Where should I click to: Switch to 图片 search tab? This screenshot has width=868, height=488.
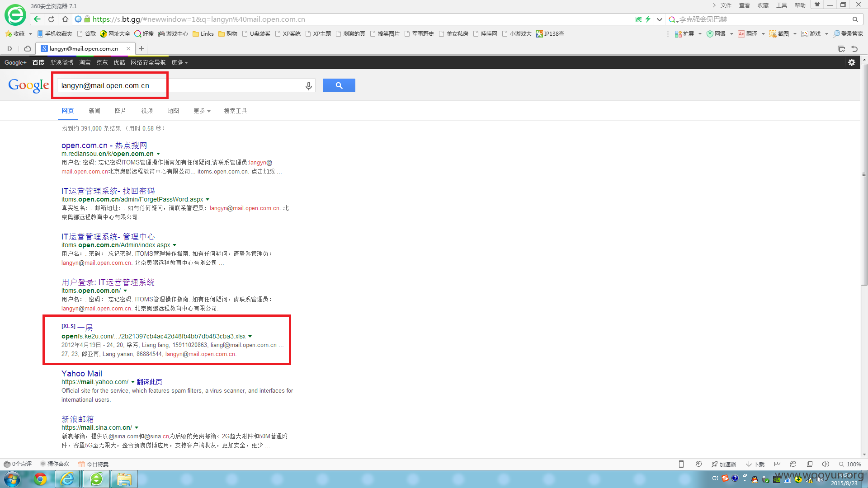[x=121, y=111]
